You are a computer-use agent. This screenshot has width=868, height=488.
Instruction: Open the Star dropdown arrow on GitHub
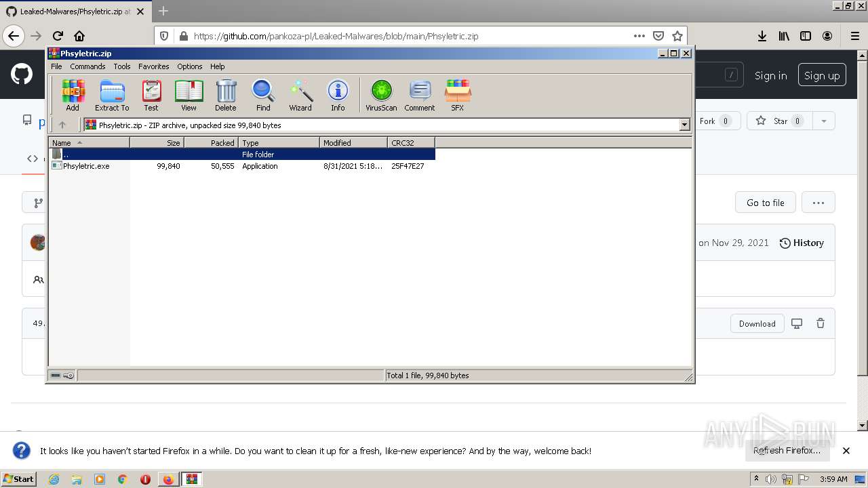pyautogui.click(x=823, y=121)
